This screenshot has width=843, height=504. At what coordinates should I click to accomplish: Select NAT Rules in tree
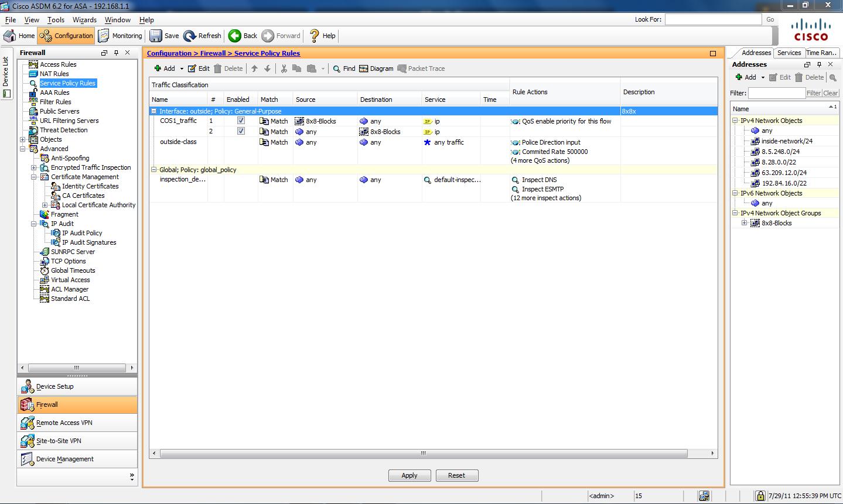pos(54,74)
